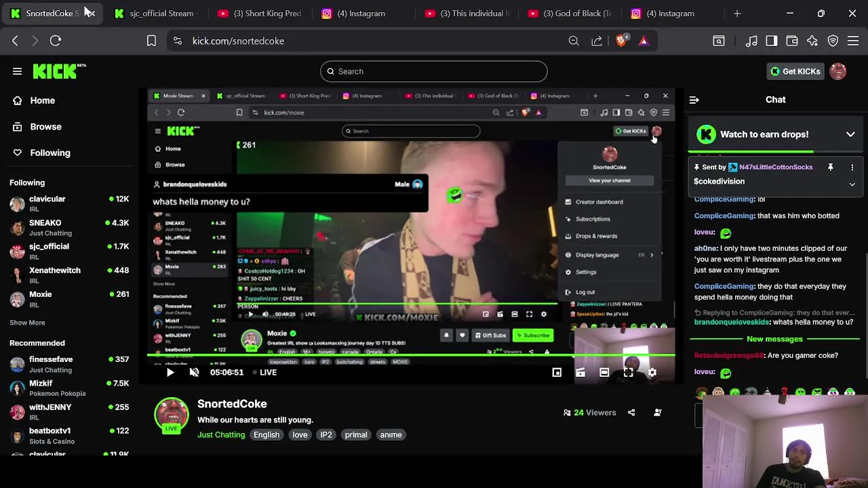Open Brave Wallet icon
This screenshot has height=488, width=868.
(792, 41)
